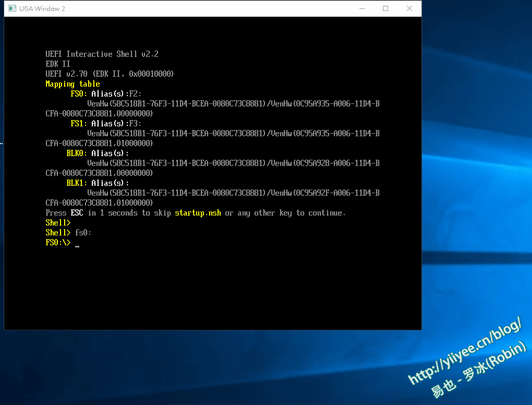Select the fs0: command text
The image size is (532, 405).
click(83, 232)
